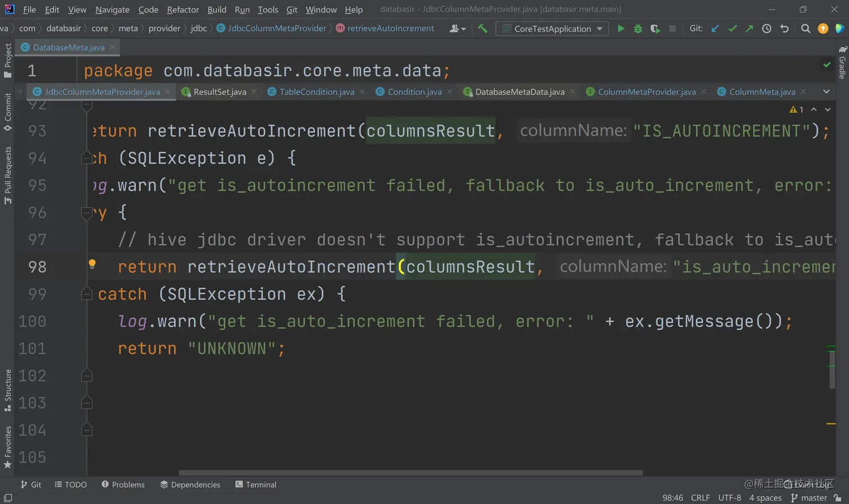
Task: Open the Gradle tool window
Action: pyautogui.click(x=842, y=62)
